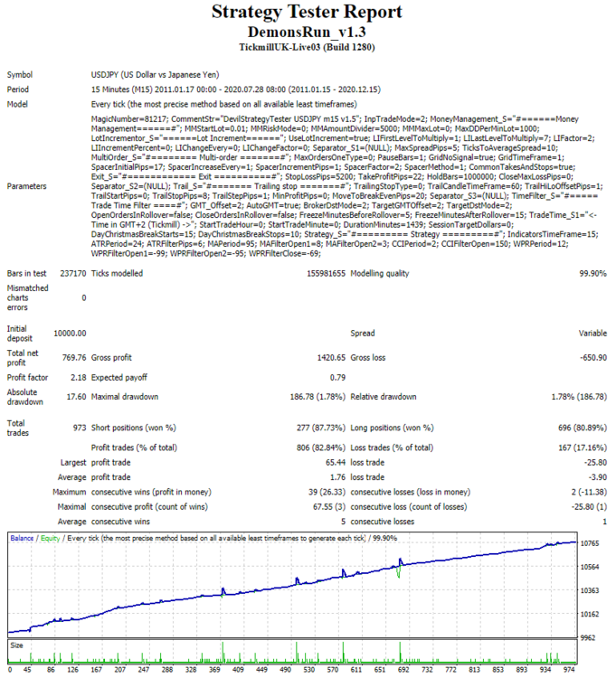The image size is (616, 678).
Task: Select the largest profit trade value 65.44
Action: point(336,462)
